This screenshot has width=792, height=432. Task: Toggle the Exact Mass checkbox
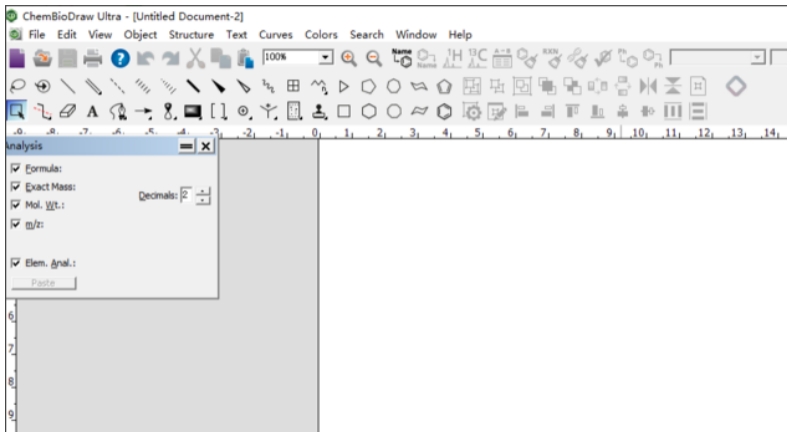click(16, 186)
